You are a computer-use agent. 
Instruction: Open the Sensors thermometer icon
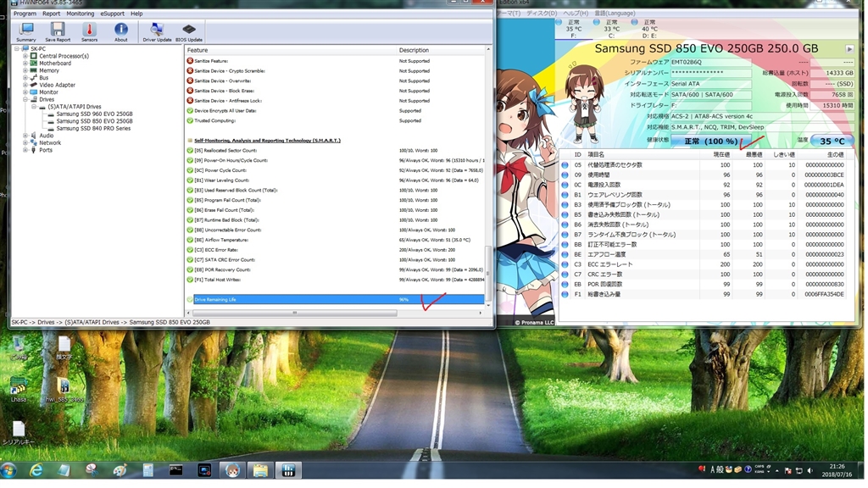tap(89, 32)
